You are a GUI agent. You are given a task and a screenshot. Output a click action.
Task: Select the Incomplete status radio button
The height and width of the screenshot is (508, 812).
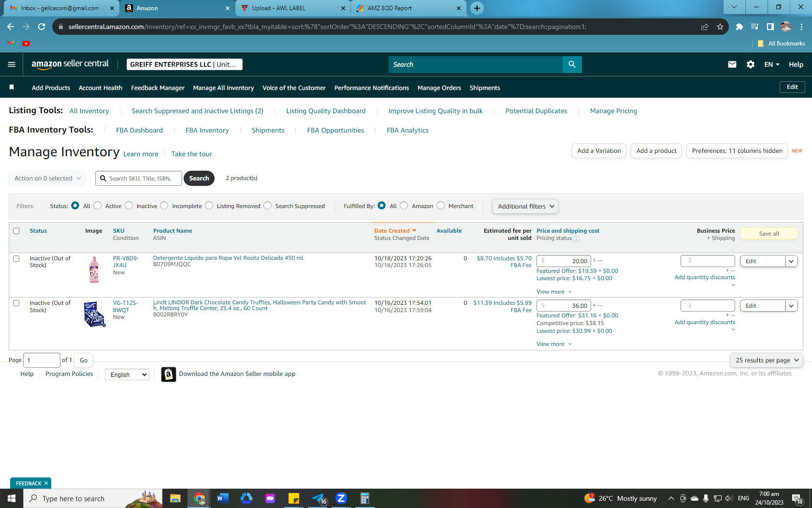pyautogui.click(x=164, y=206)
